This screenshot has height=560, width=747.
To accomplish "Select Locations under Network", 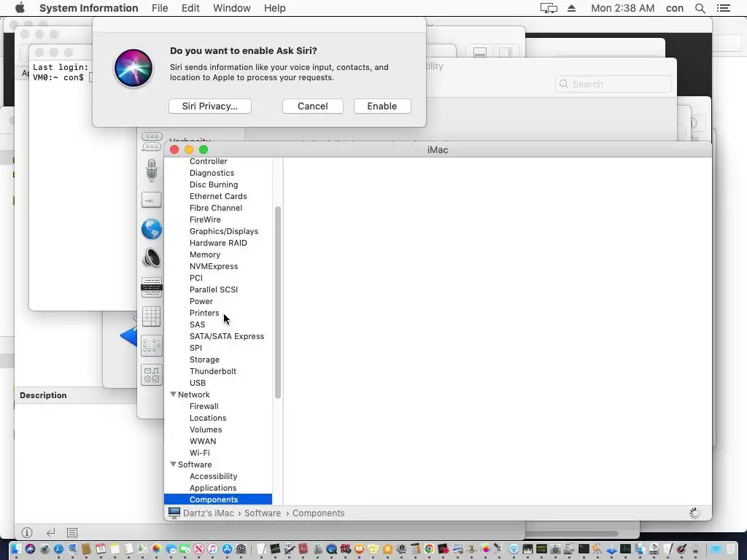I will (x=208, y=418).
